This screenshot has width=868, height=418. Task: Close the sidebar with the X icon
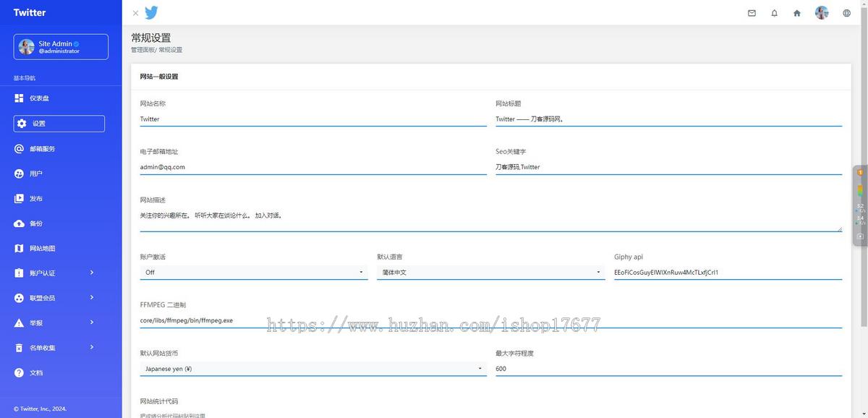coord(135,13)
